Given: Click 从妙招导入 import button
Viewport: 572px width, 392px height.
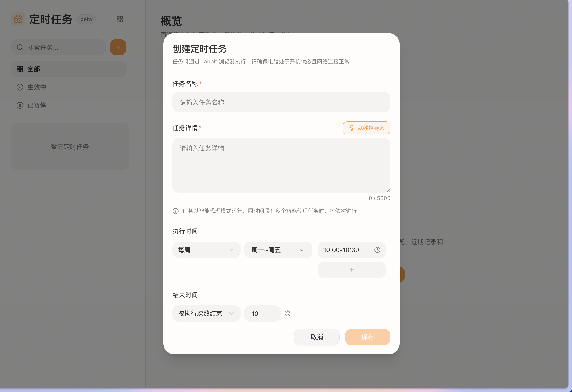Looking at the screenshot, I should (366, 128).
